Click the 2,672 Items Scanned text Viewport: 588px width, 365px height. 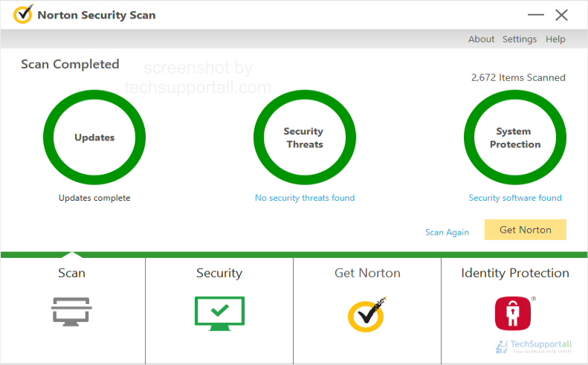pyautogui.click(x=518, y=77)
